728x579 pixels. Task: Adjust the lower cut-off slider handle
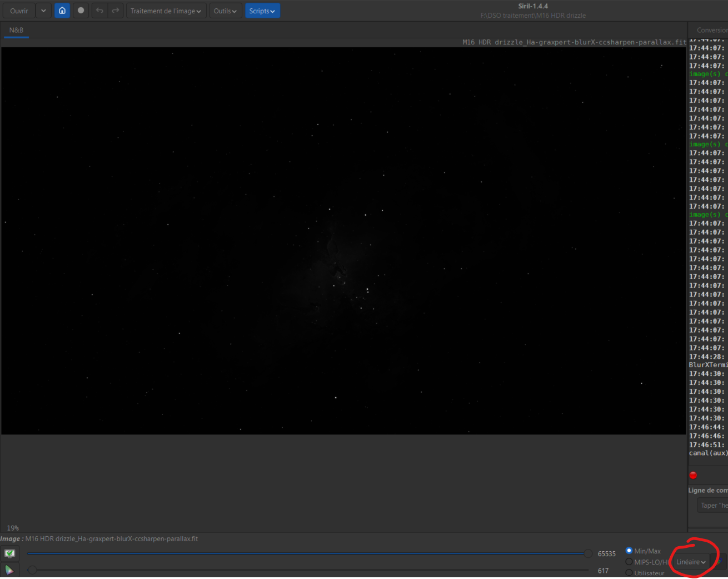pos(32,570)
